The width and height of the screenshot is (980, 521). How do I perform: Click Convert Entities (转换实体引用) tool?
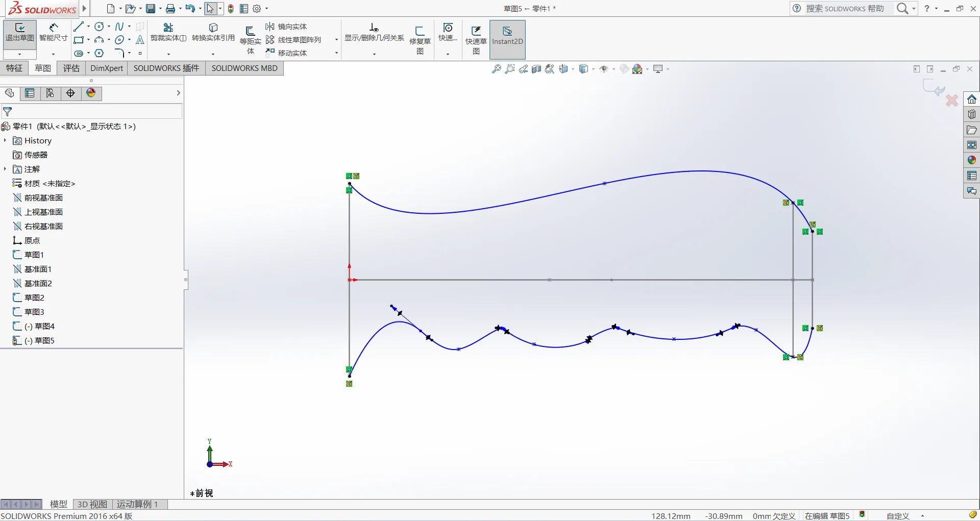pos(213,33)
